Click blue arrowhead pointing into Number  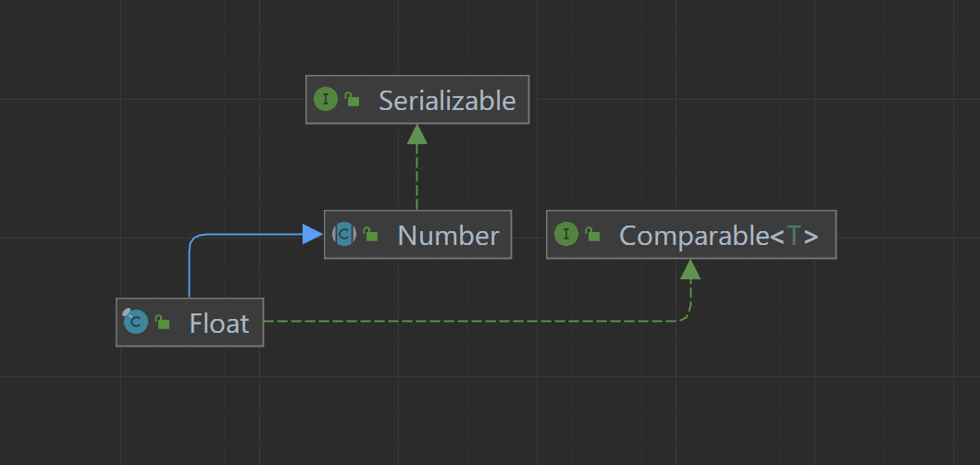click(x=313, y=234)
